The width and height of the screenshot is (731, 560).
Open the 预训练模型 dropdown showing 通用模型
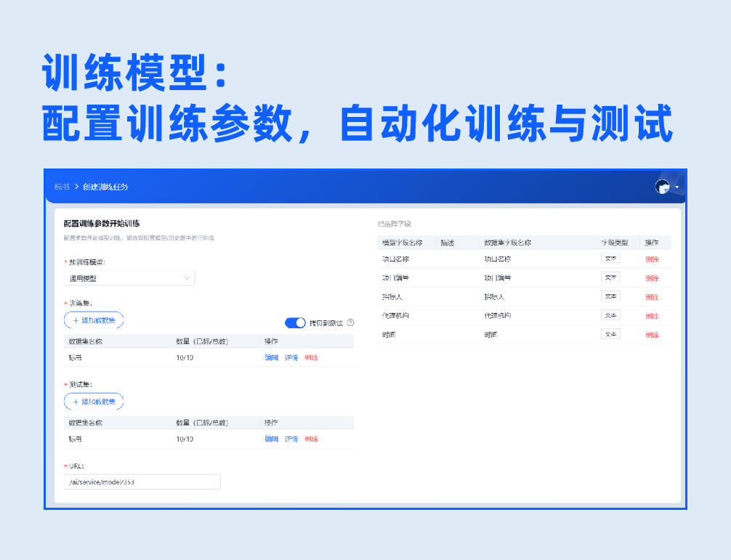[x=129, y=278]
